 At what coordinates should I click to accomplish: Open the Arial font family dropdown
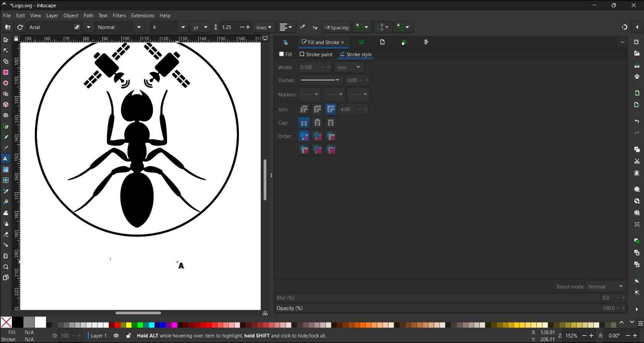pos(88,27)
